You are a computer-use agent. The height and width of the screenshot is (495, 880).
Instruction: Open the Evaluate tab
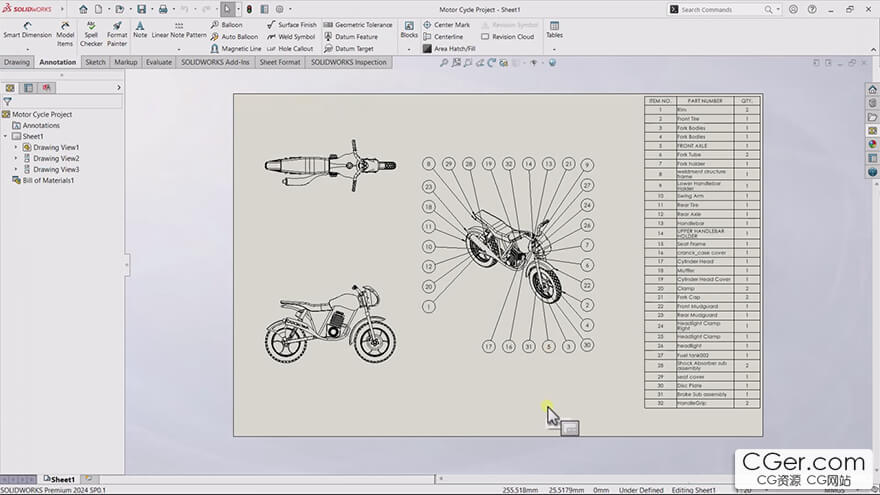coord(159,62)
